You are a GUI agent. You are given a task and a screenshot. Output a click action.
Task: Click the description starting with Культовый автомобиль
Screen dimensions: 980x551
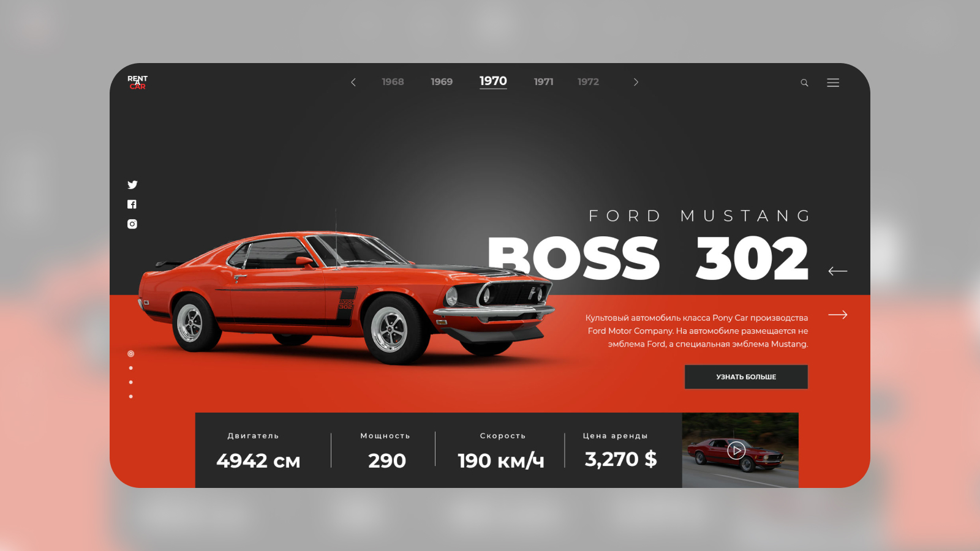tap(696, 331)
